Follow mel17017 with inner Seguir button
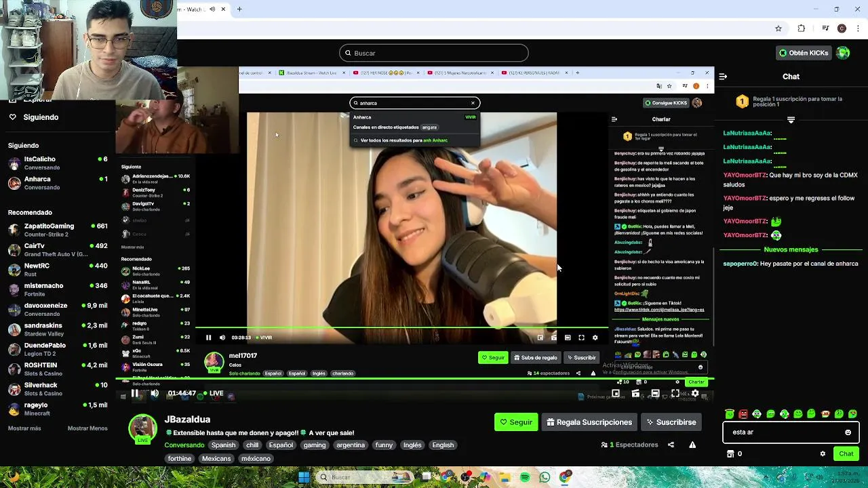This screenshot has width=868, height=488. click(493, 357)
